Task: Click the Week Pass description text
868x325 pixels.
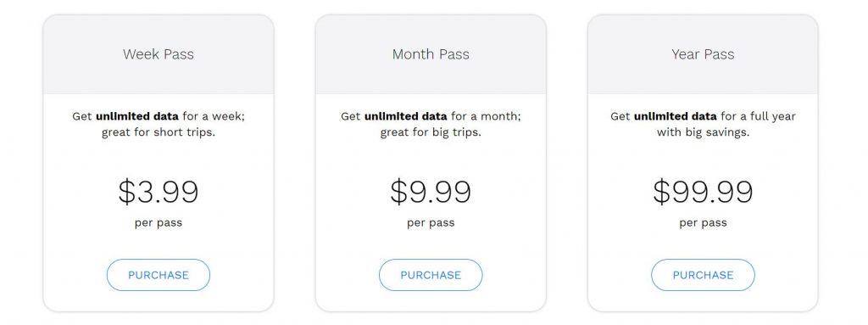Action: pos(159,125)
